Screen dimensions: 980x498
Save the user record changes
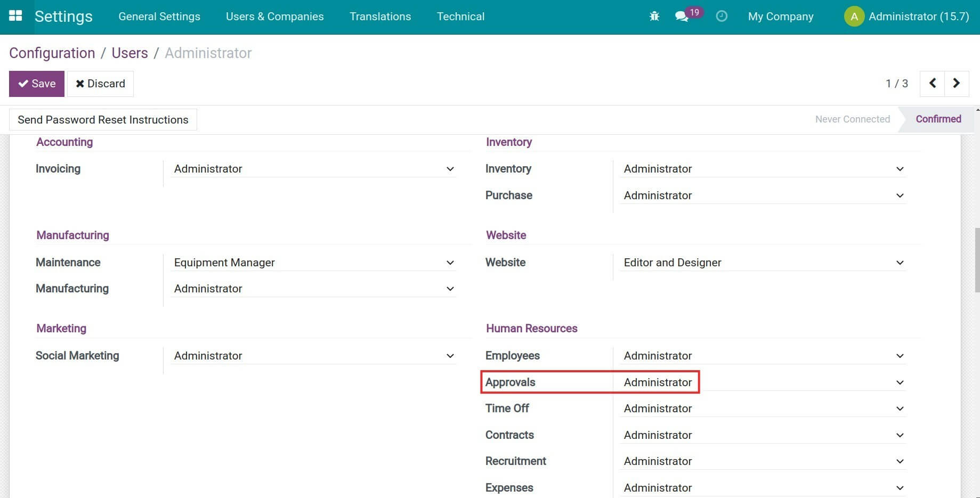tap(36, 83)
